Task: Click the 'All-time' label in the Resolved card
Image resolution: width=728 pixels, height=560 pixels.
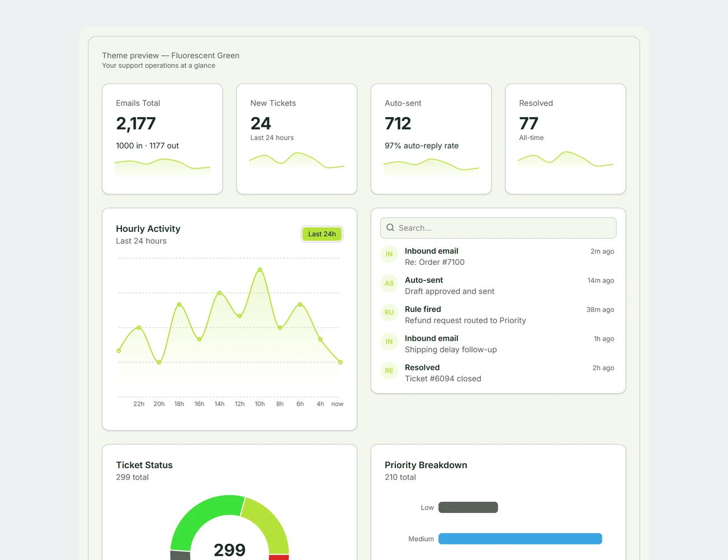Action: [x=531, y=138]
